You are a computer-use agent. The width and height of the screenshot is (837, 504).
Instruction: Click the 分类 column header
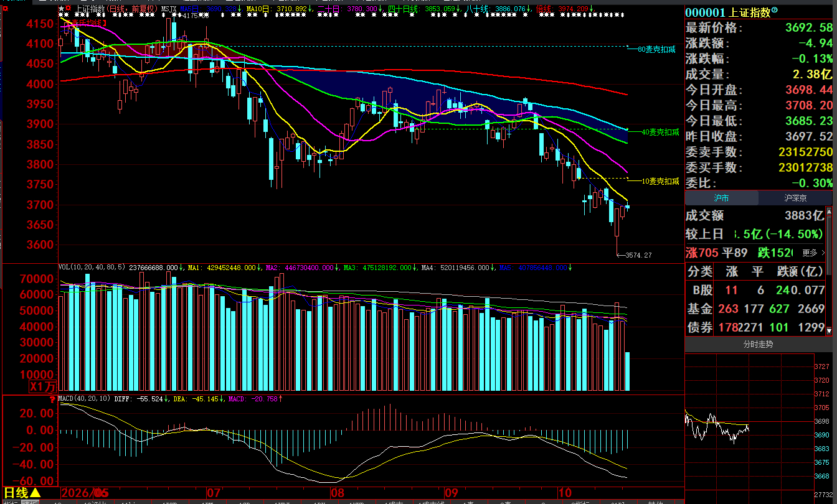point(699,271)
